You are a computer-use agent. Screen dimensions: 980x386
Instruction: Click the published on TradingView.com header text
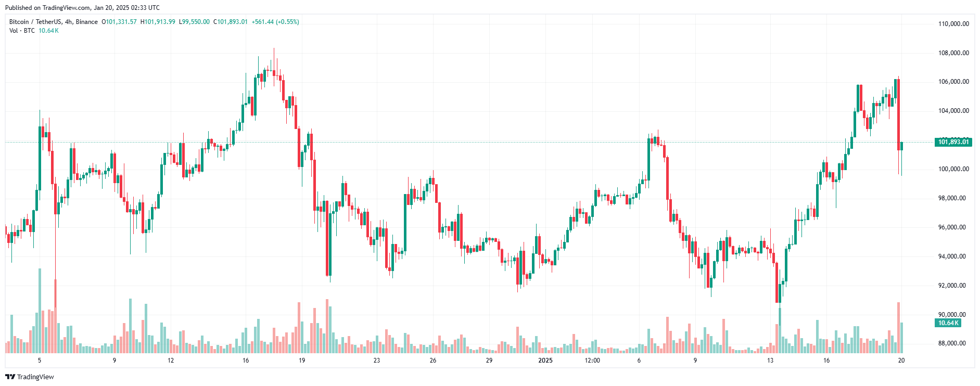click(x=82, y=8)
